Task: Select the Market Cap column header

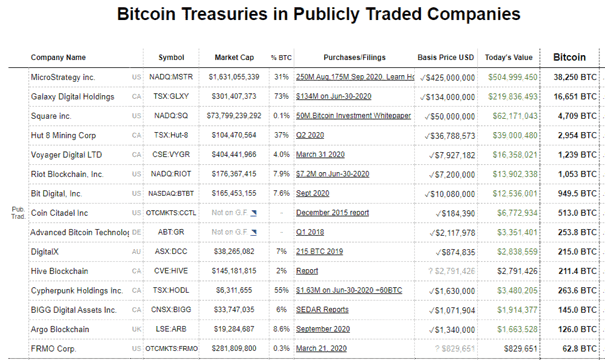Action: click(234, 57)
